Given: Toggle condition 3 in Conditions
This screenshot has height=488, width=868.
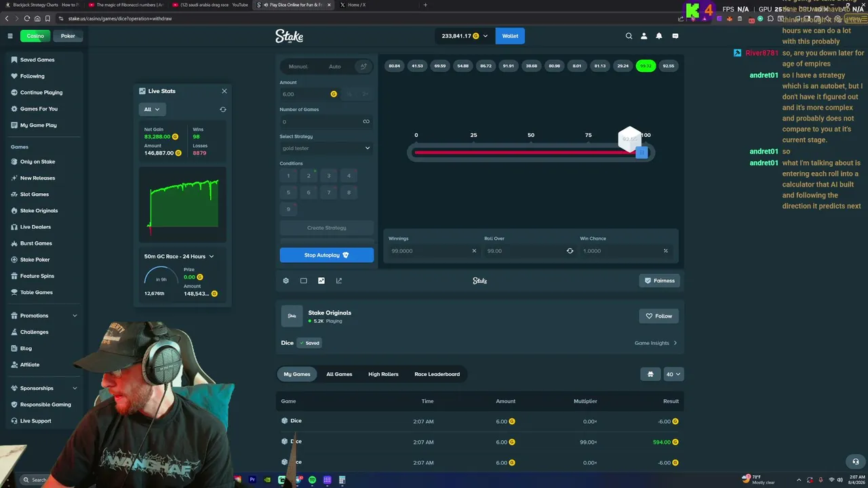Looking at the screenshot, I should point(329,176).
